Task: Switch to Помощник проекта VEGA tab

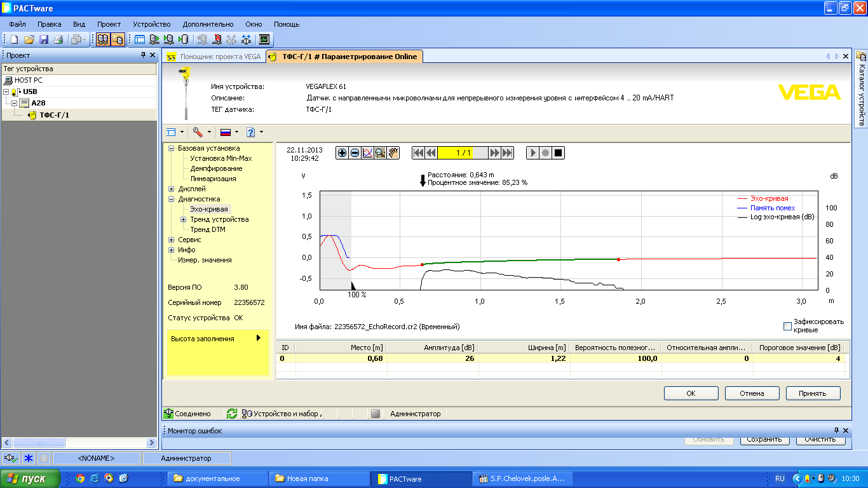Action: click(214, 57)
